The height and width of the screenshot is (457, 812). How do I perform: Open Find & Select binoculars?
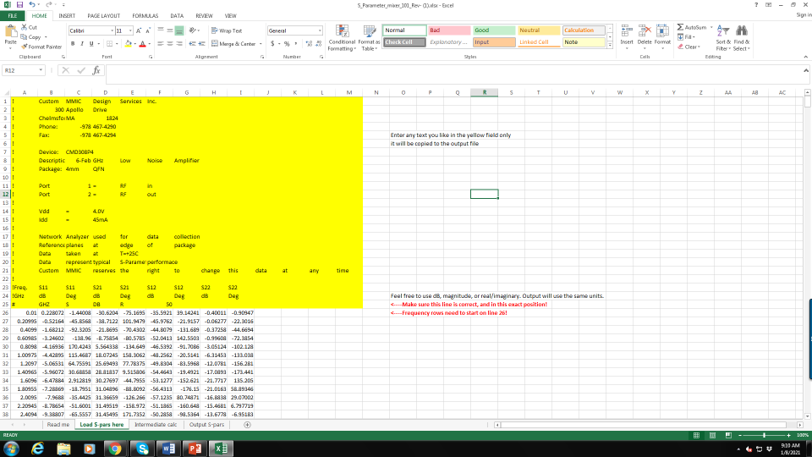pos(742,37)
